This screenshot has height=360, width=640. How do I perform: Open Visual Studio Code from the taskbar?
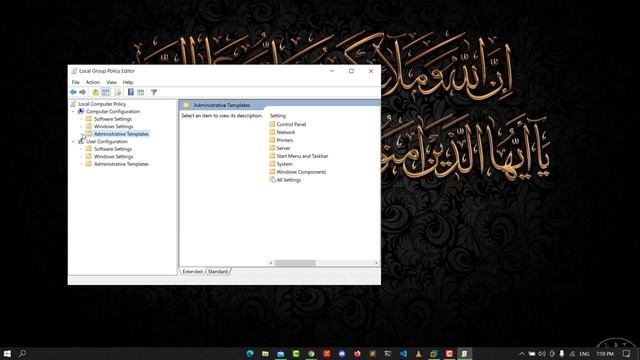click(x=403, y=353)
